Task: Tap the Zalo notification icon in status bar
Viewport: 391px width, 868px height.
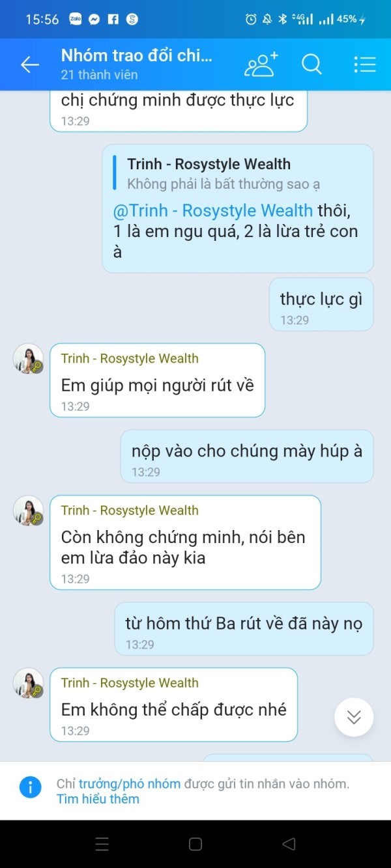Action: click(76, 20)
